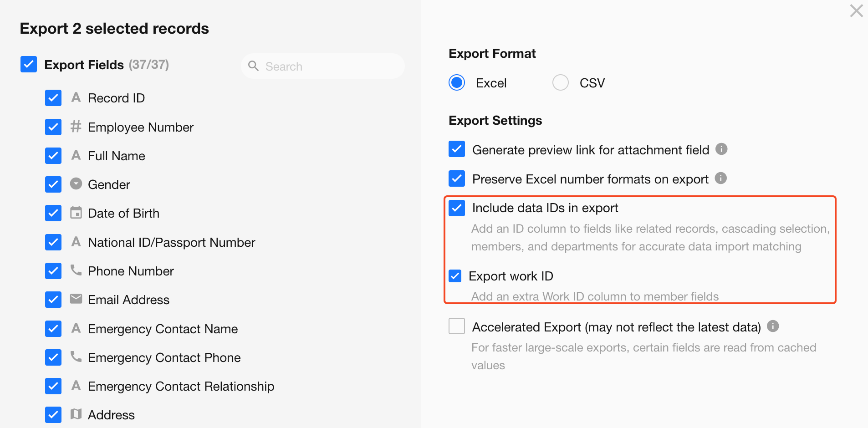Close the export dialog
The width and height of the screenshot is (868, 428).
click(856, 11)
